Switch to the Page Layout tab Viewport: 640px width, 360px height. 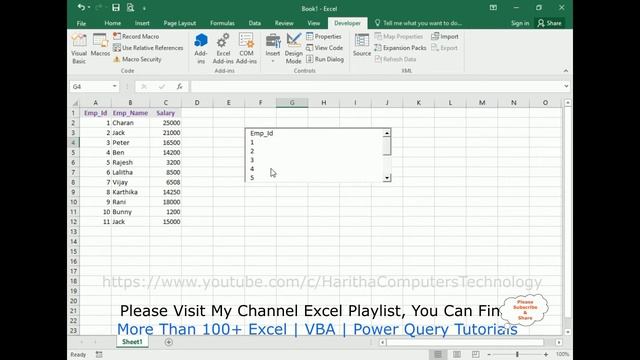tap(180, 23)
